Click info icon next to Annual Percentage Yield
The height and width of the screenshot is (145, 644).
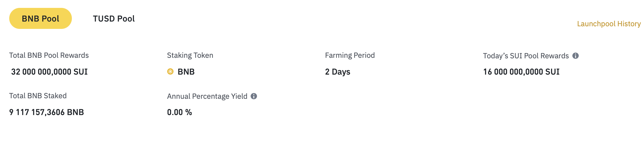point(254,96)
